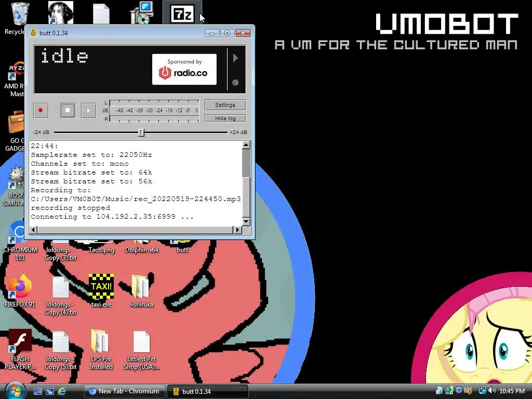
Task: Select the portrait shortcut desktop icon
Action: (x=60, y=12)
